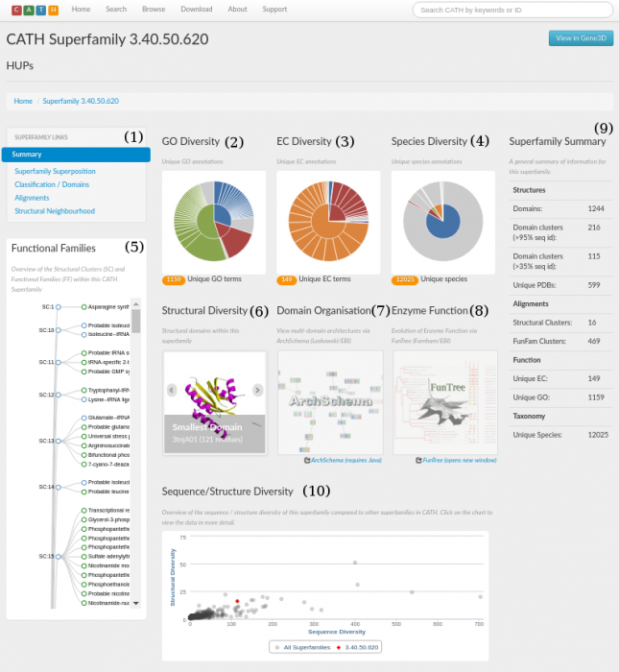The image size is (619, 672).
Task: Open the FunTree new-window link icon
Action: 418,460
